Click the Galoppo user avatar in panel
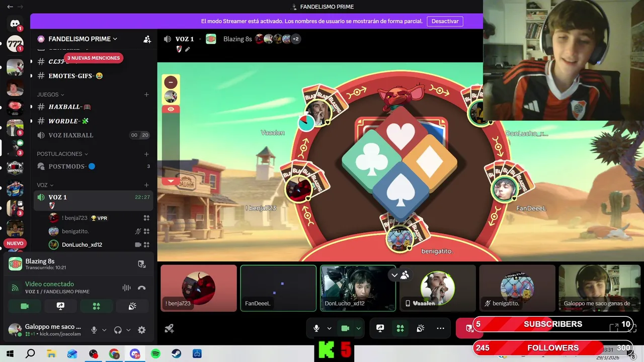The height and width of the screenshot is (362, 644). tap(15, 330)
